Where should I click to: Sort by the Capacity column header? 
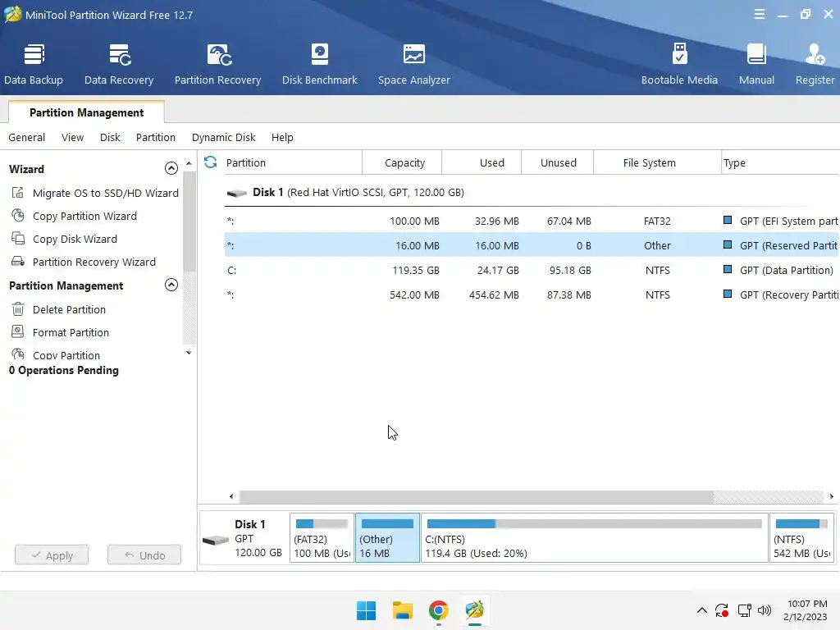tap(402, 162)
